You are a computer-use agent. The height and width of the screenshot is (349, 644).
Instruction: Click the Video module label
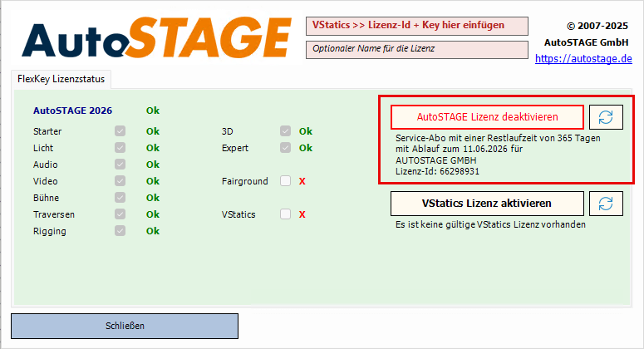point(45,181)
